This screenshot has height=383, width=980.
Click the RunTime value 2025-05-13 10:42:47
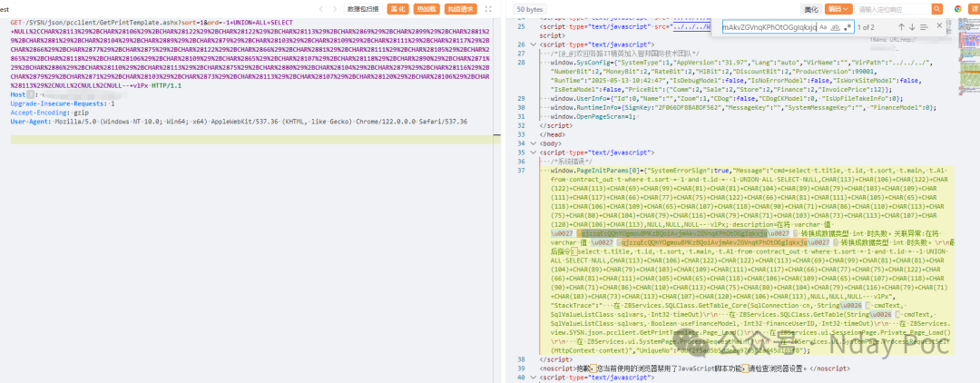coord(625,81)
